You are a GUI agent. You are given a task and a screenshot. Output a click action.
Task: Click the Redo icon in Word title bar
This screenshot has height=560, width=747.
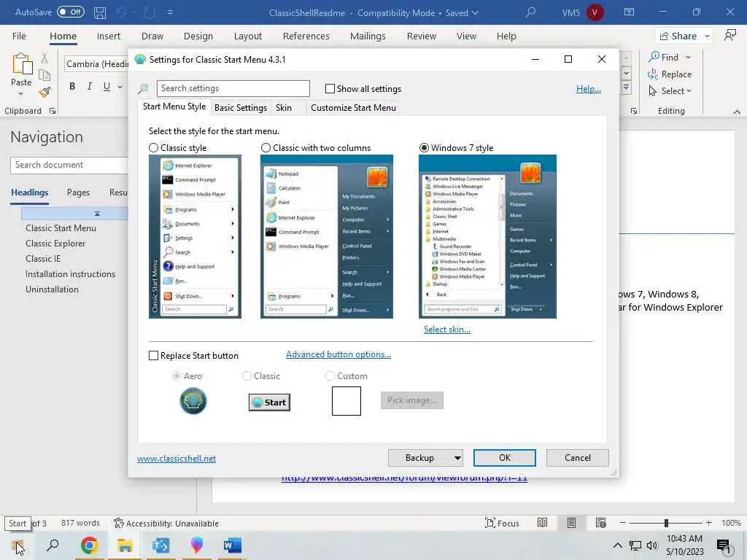tap(149, 13)
